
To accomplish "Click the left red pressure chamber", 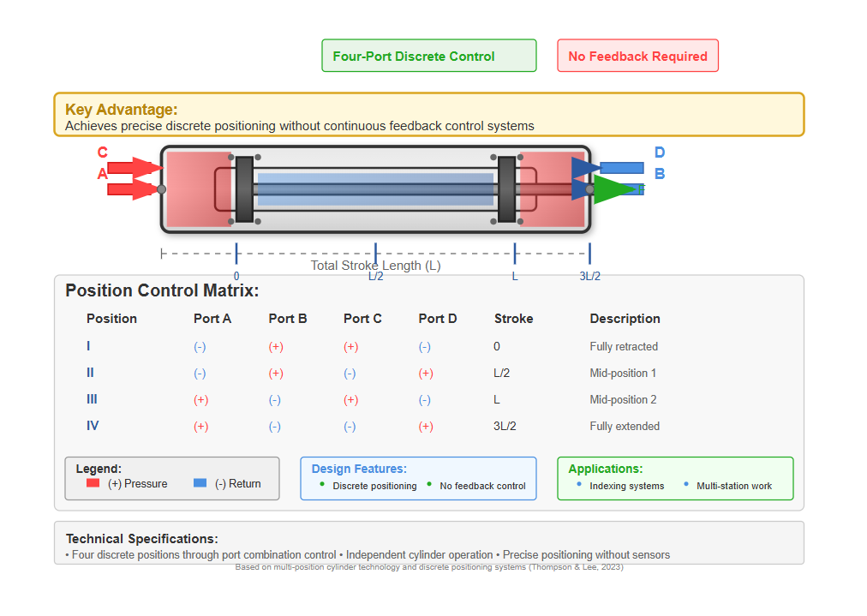I will click(197, 189).
